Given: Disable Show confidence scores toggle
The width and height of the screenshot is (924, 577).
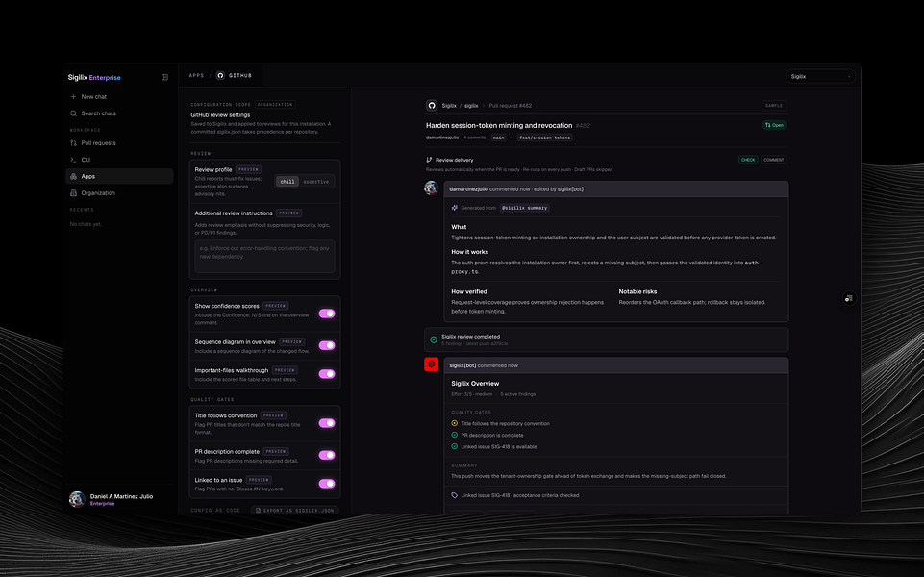Looking at the screenshot, I should point(327,314).
